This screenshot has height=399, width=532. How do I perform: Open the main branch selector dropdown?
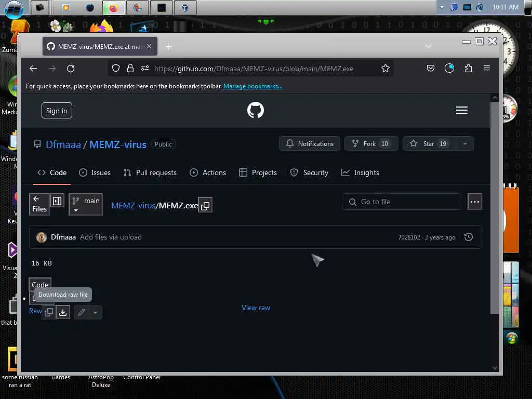86,204
